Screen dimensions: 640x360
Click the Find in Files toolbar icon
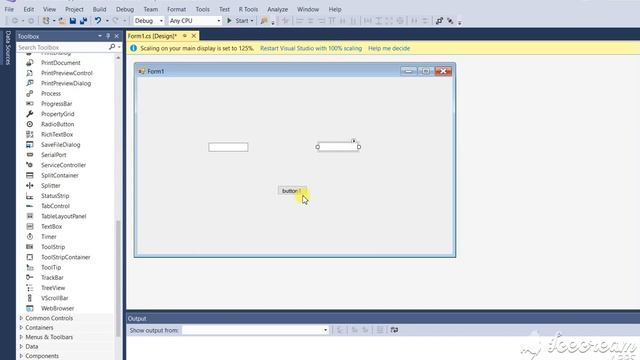point(264,21)
